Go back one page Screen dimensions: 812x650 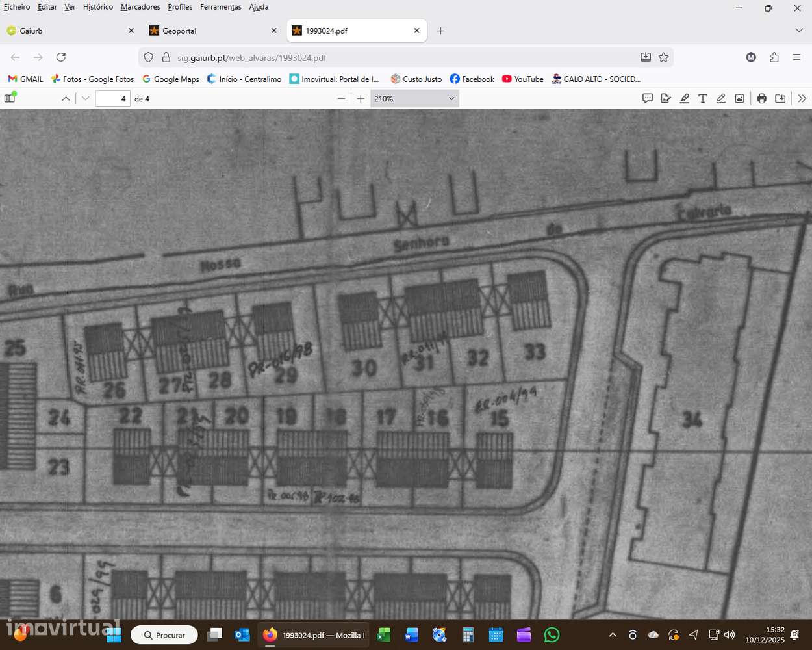(x=16, y=57)
